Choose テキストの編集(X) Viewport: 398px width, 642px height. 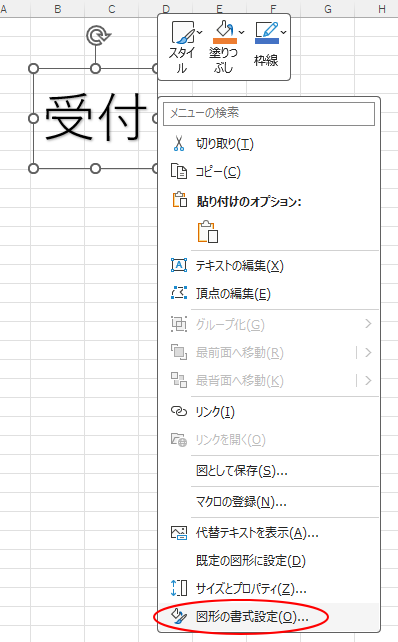240,266
